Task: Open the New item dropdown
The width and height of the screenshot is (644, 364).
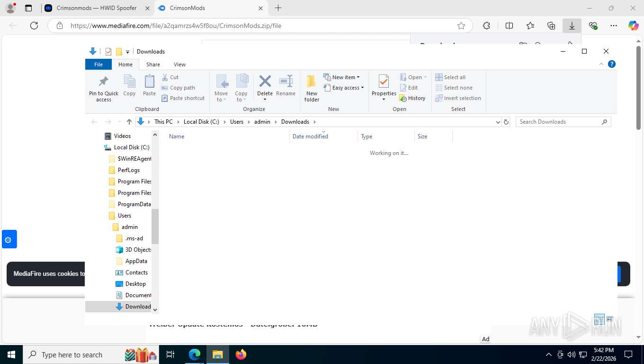Action: point(342,77)
